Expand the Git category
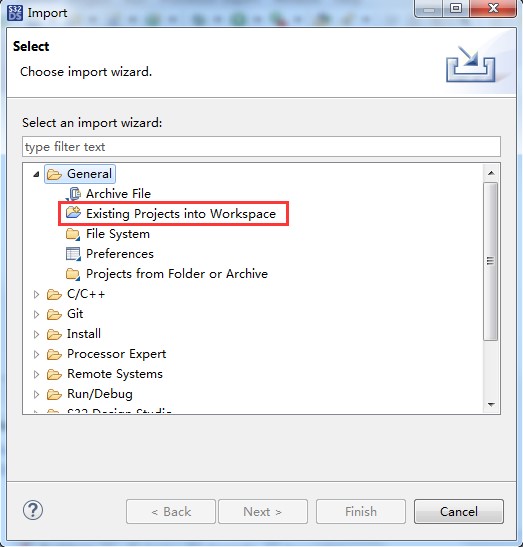Image resolution: width=523 pixels, height=547 pixels. click(x=36, y=314)
